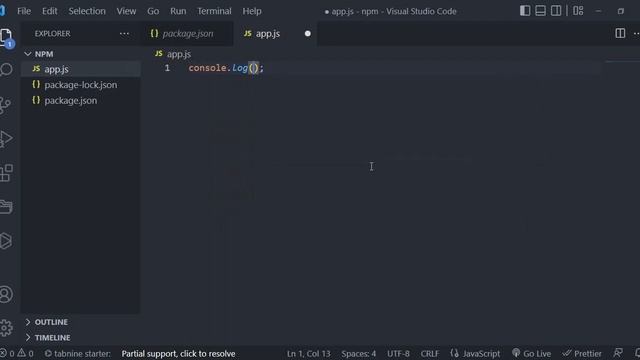The image size is (640, 360).
Task: Click the EXPLORER panel title
Action: (52, 33)
